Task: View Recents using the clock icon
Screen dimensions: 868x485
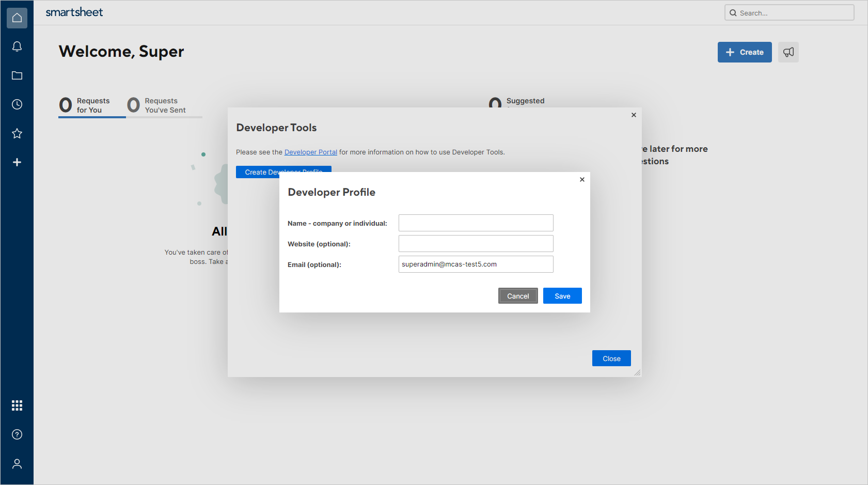Action: [x=17, y=104]
